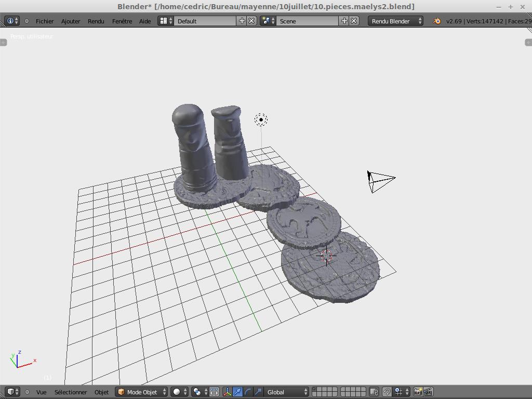Open the 3D View editor type selector
The height and width of the screenshot is (399, 532).
click(11, 392)
